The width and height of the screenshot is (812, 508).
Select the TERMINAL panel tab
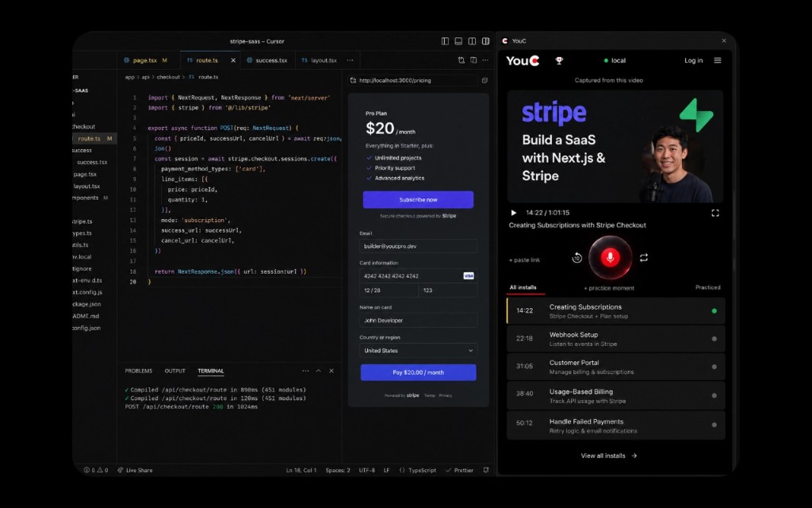click(x=211, y=371)
